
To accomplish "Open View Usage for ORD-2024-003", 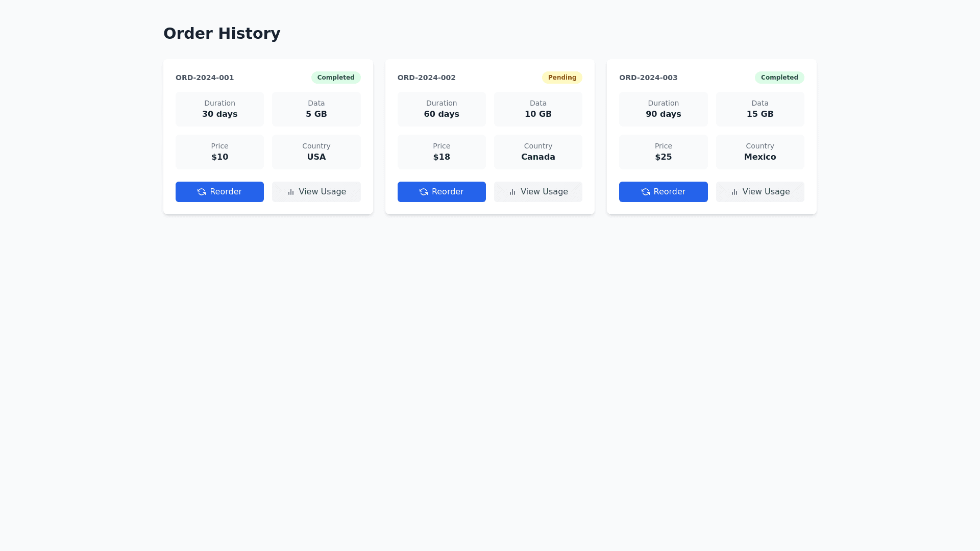I will click(760, 192).
